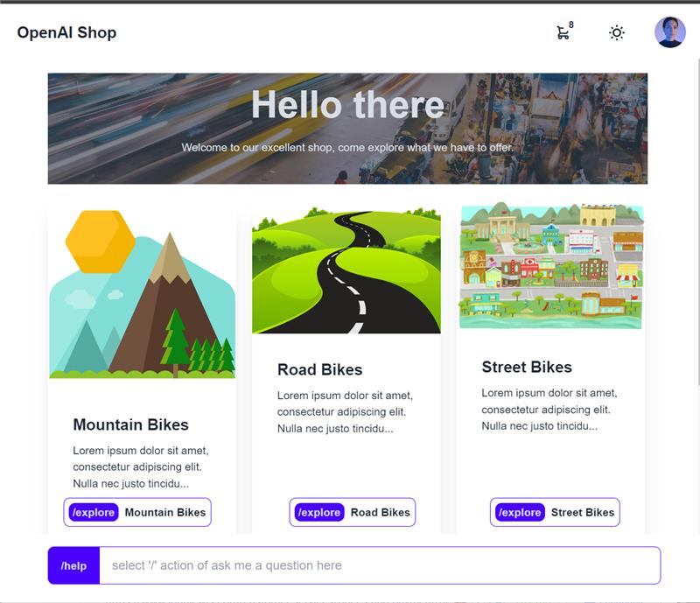700x603 pixels.
Task: Click the hero banner welcome subtitle text
Action: coord(347,147)
